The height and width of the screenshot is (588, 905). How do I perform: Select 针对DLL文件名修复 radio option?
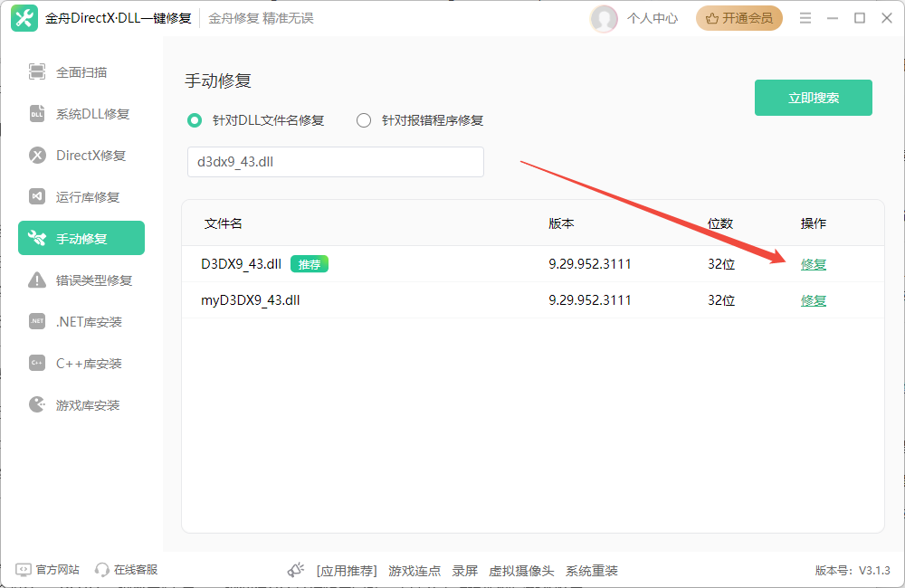tap(256, 120)
